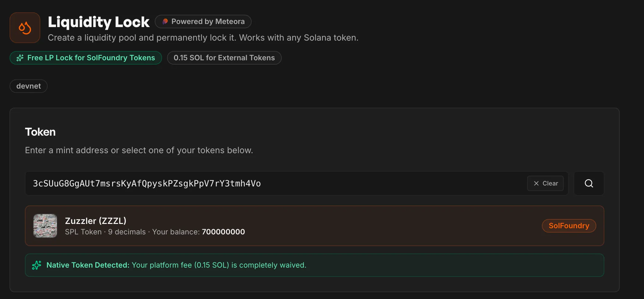Select the Zuzzler (ZZZL) token name
The height and width of the screenshot is (299, 644).
(96, 221)
